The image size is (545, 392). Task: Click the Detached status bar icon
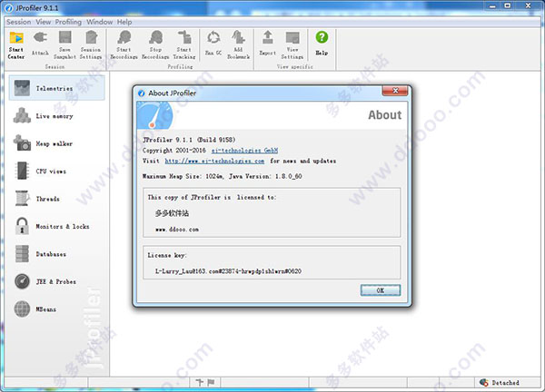[x=484, y=383]
